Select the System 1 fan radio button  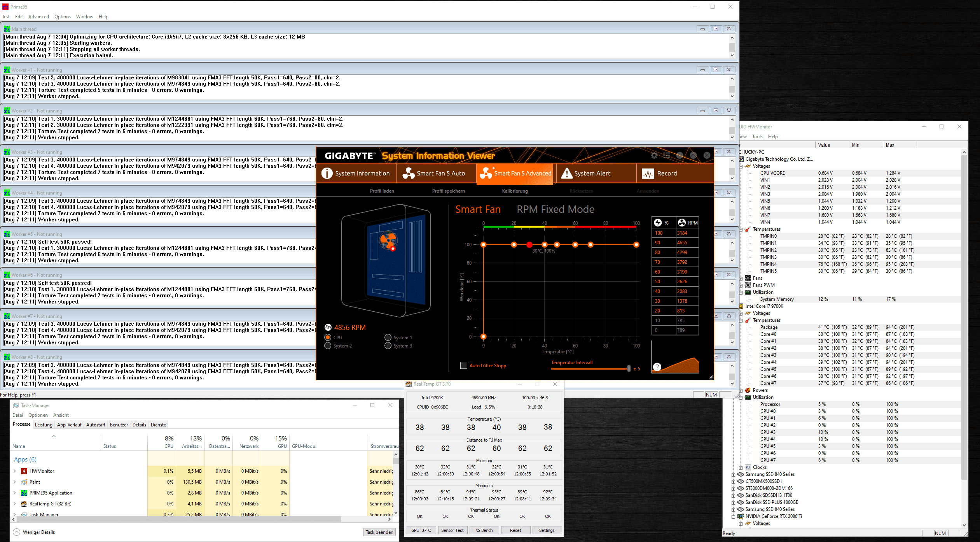[x=388, y=337]
